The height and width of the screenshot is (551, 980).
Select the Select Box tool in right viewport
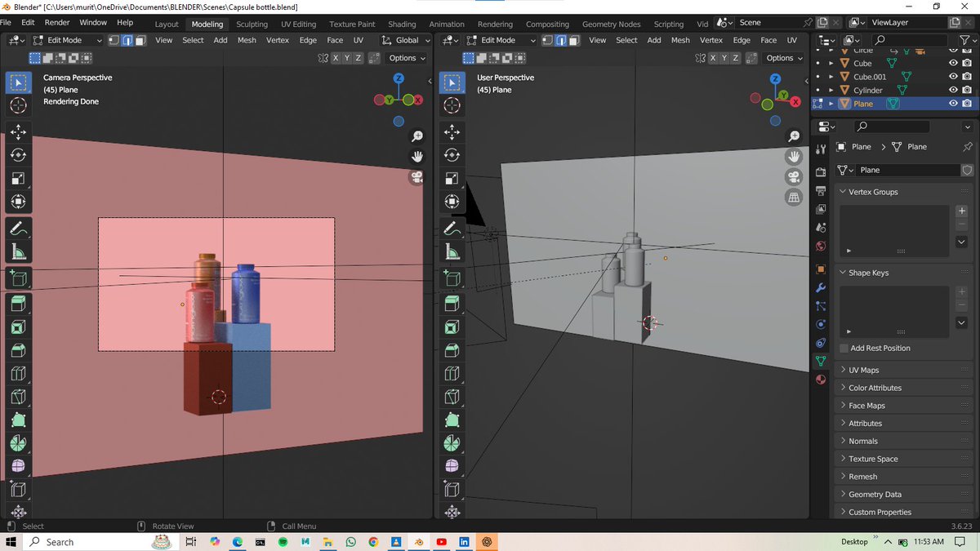pos(452,82)
